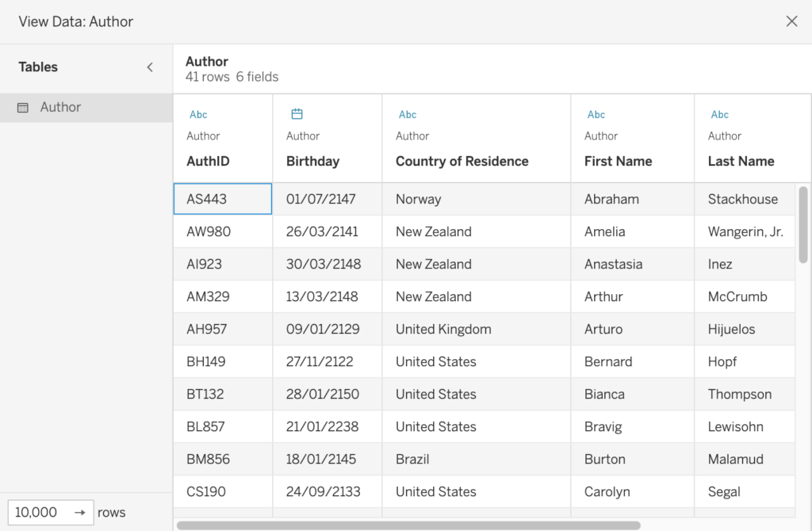Click the calendar date icon above Birthday
Screen dimensions: 812x531
(x=297, y=114)
